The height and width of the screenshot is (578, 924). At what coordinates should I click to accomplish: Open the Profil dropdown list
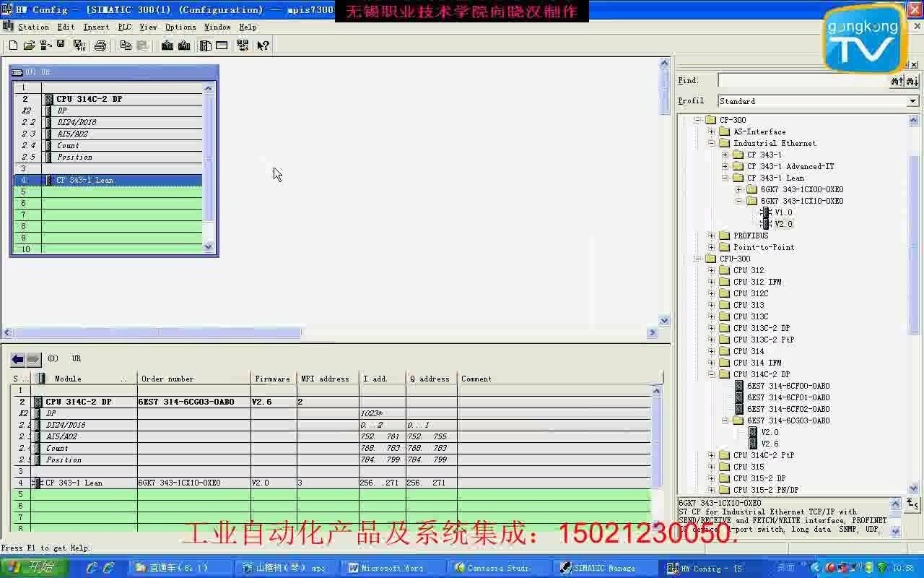coord(913,101)
